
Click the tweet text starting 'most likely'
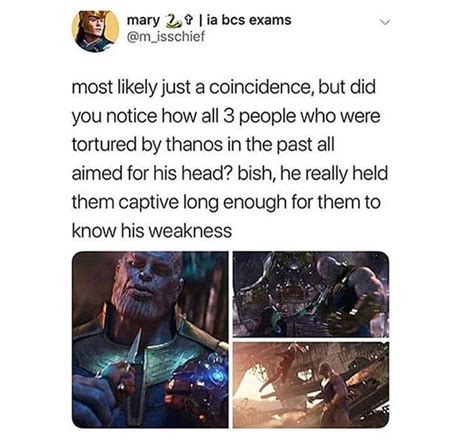click(x=230, y=159)
